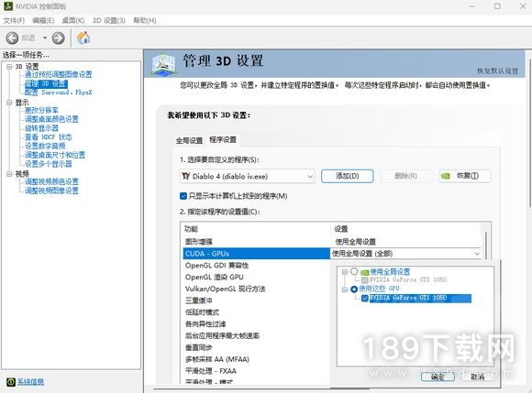532x393 pixels.
Task: Select the 多帧采样 AA (MFAA) row
Action: [x=257, y=359]
